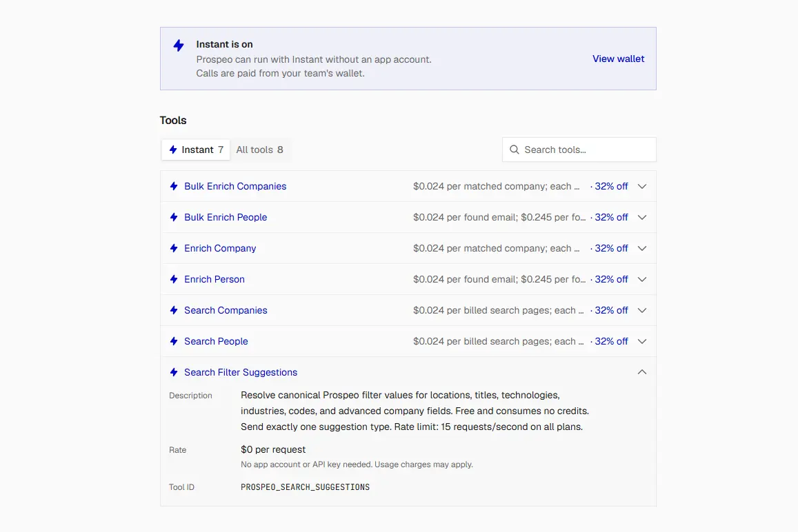Viewport: 798px width, 532px height.
Task: Click the No app account or API key note
Action: tap(357, 464)
